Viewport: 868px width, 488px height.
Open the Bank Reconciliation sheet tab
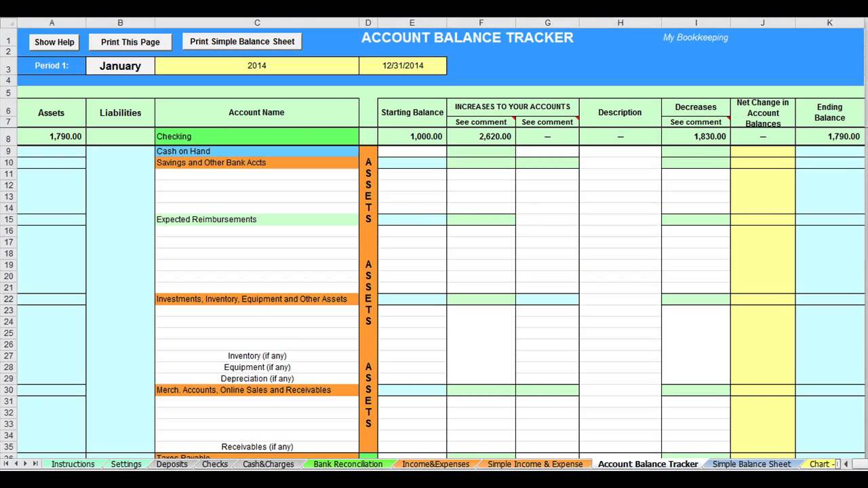pyautogui.click(x=348, y=464)
